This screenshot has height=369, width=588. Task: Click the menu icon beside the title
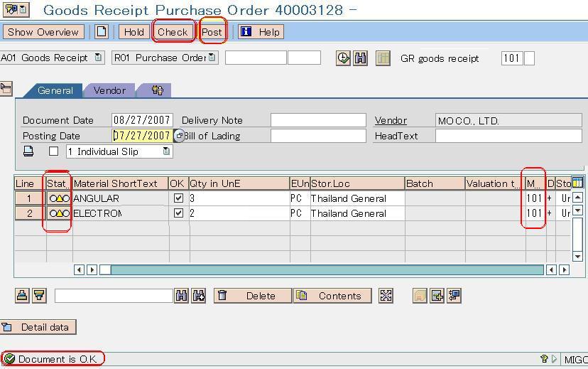pos(16,9)
